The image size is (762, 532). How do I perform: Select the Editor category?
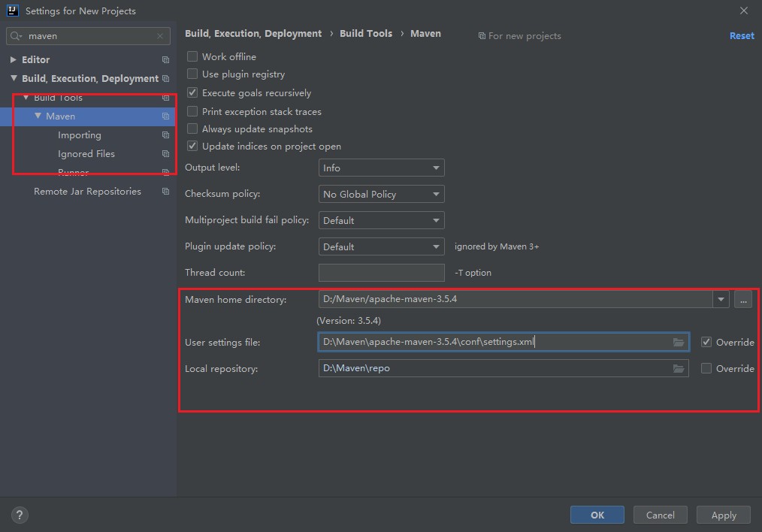pos(36,60)
